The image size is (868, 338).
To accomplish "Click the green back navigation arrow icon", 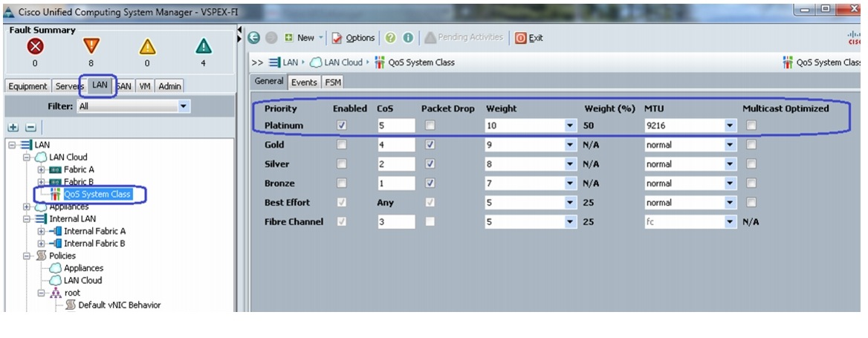I will [x=254, y=38].
